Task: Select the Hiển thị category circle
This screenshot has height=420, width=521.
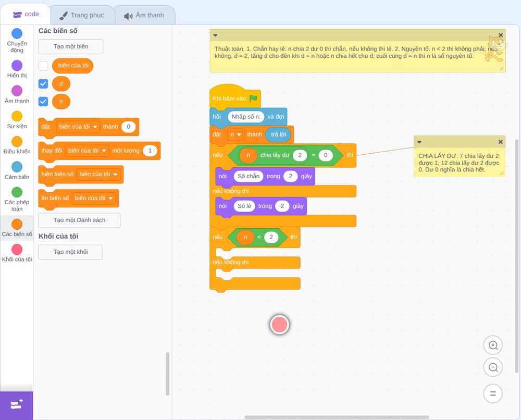Action: (17, 66)
